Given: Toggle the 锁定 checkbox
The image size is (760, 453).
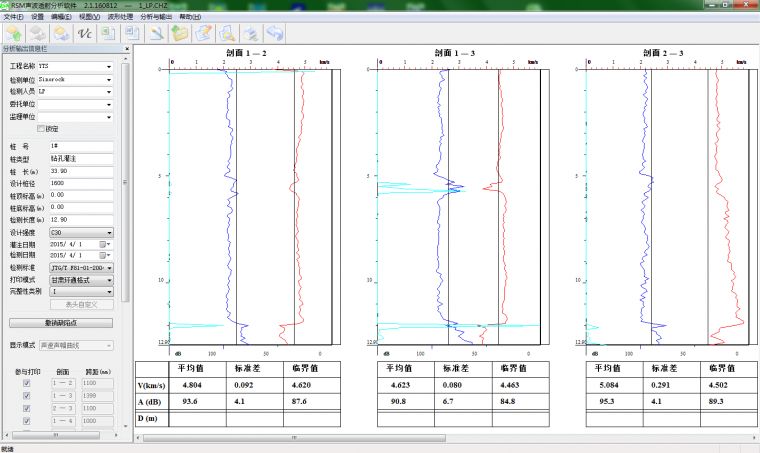Looking at the screenshot, I should click(x=41, y=129).
